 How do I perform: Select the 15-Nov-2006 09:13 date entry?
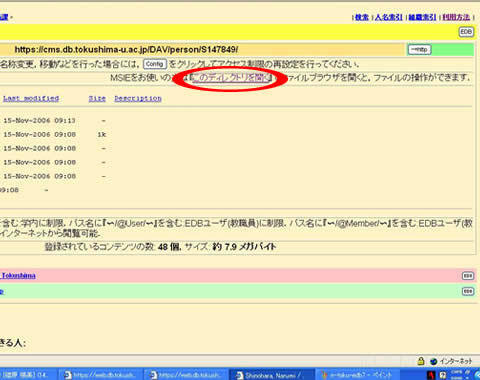[x=39, y=120]
